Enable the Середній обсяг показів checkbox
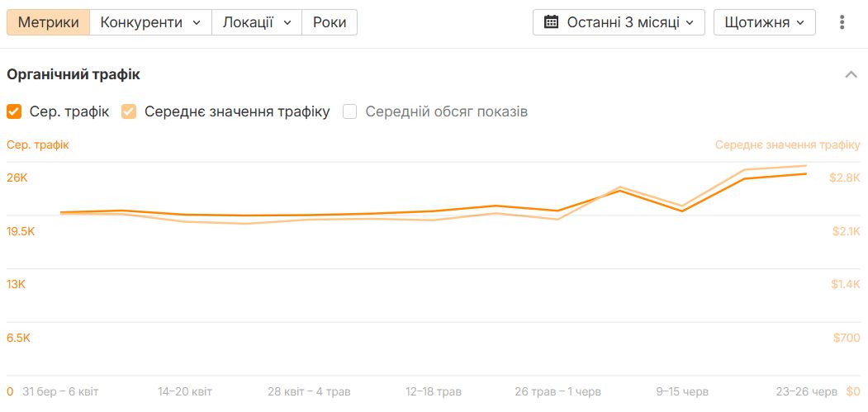868x412 pixels. 350,111
